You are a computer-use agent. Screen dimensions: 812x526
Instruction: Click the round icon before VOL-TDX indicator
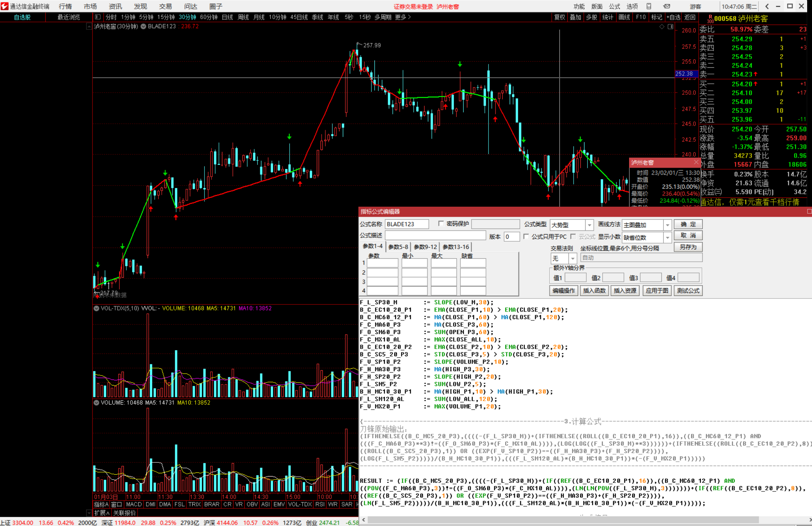(96, 308)
